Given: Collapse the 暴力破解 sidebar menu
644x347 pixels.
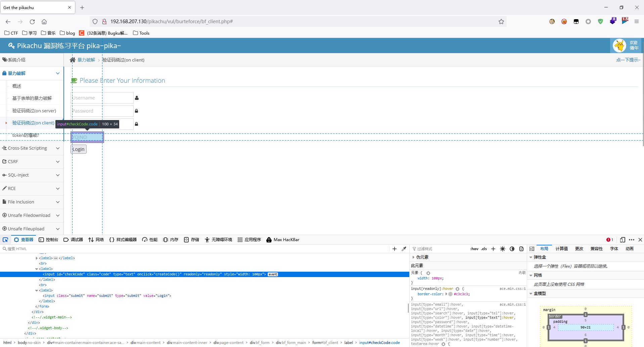Looking at the screenshot, I should pyautogui.click(x=32, y=73).
